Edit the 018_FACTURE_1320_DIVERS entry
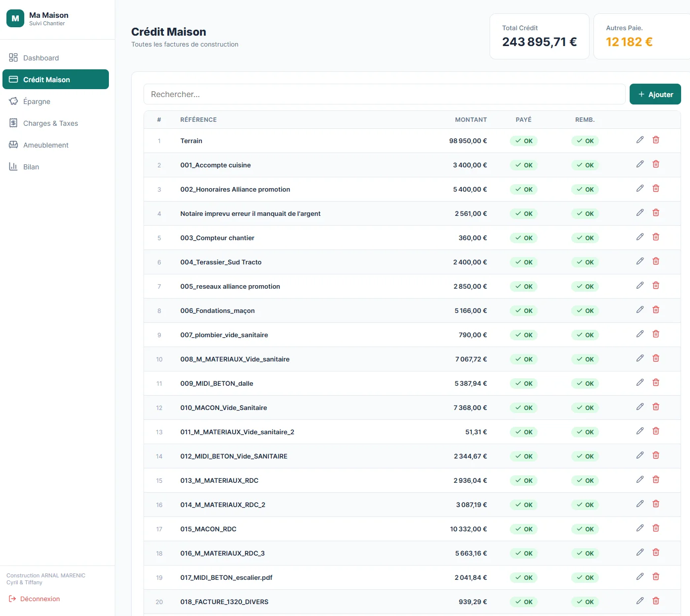The image size is (690, 616). [640, 601]
